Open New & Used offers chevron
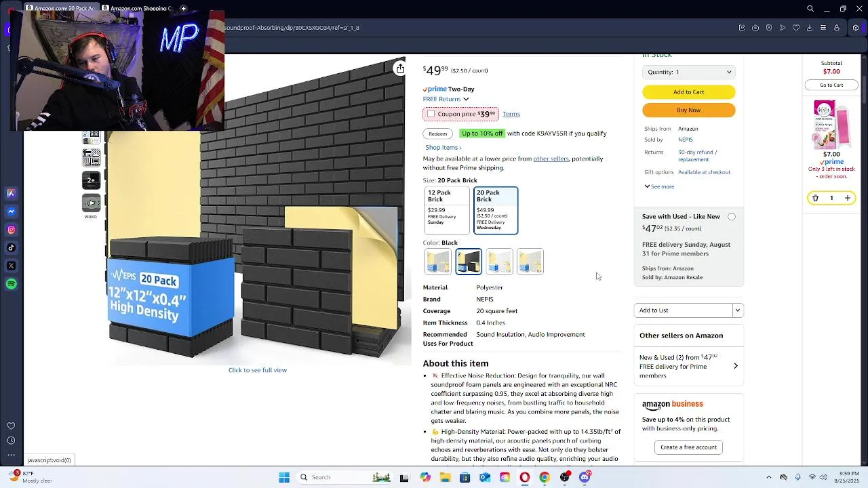The height and width of the screenshot is (488, 868). click(x=736, y=366)
